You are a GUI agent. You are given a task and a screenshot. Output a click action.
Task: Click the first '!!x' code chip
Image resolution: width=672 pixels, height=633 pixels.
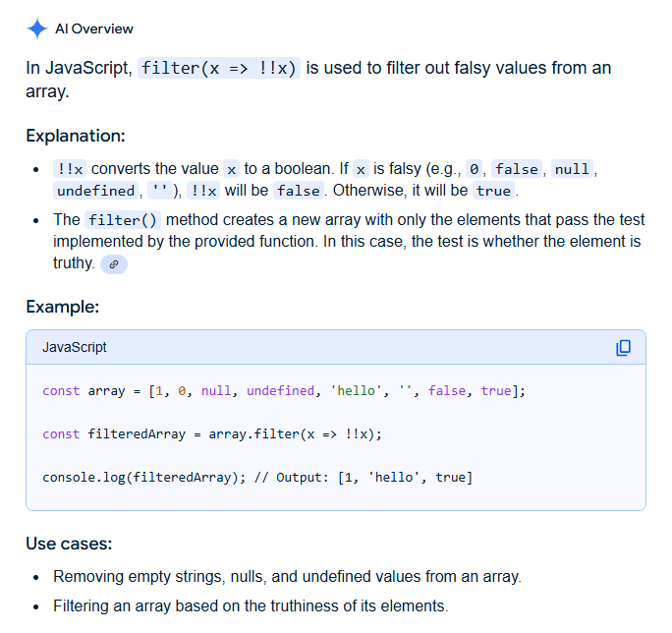[x=70, y=169]
